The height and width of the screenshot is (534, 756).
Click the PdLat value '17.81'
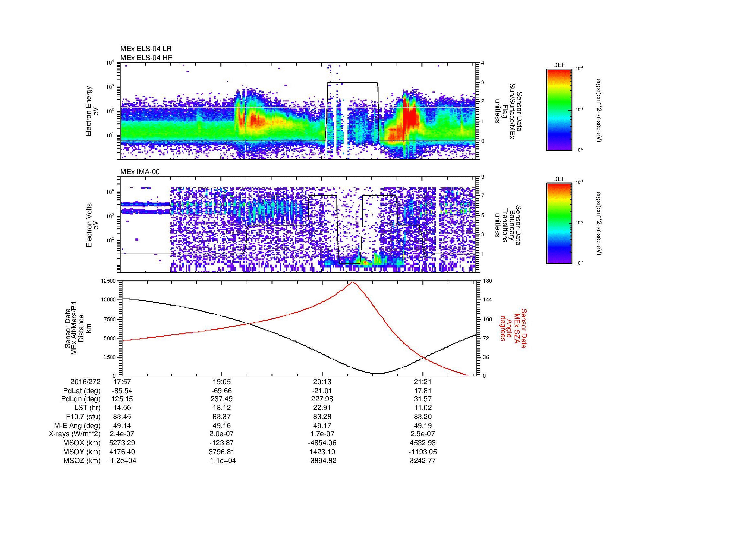click(423, 391)
